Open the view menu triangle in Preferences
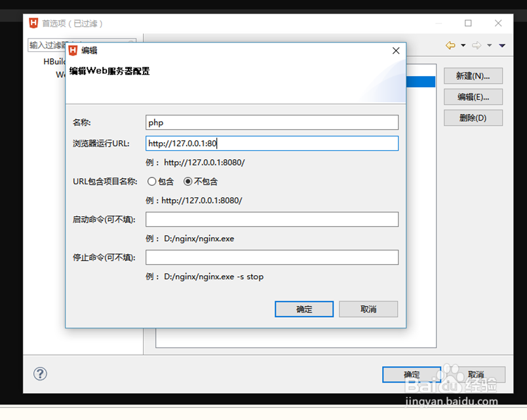The image size is (527, 420). pos(502,45)
